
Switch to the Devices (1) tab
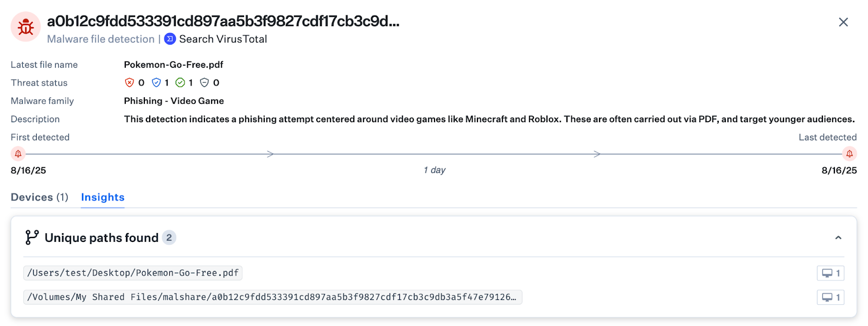pos(40,197)
